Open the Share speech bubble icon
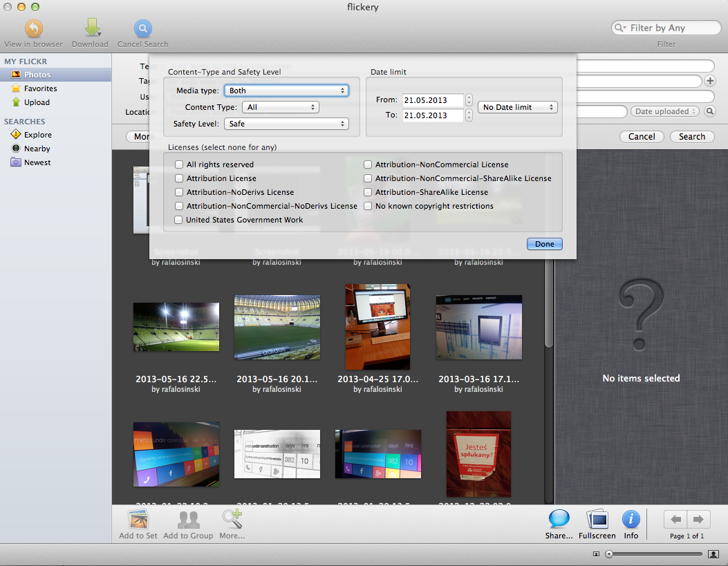Viewport: 728px width, 566px height. click(x=559, y=520)
